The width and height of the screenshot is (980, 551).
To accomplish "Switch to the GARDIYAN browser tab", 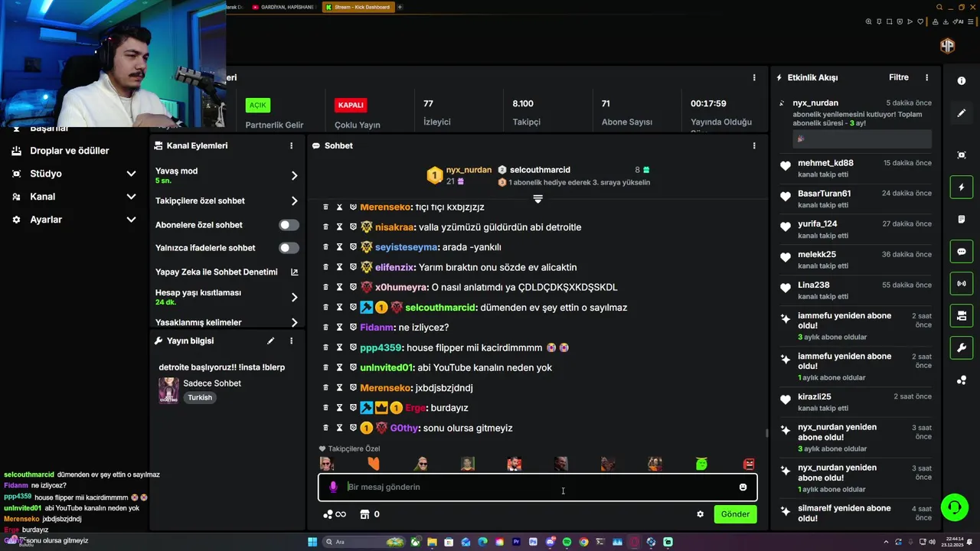I will pyautogui.click(x=283, y=7).
